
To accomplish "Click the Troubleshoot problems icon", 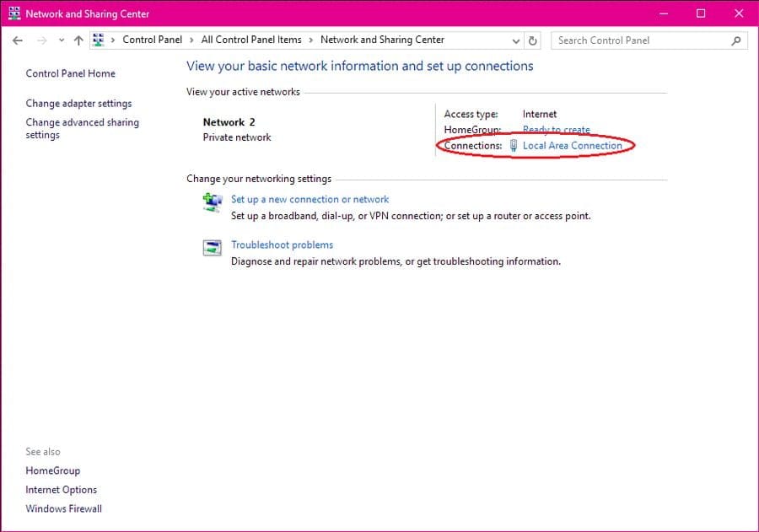I will (x=212, y=247).
